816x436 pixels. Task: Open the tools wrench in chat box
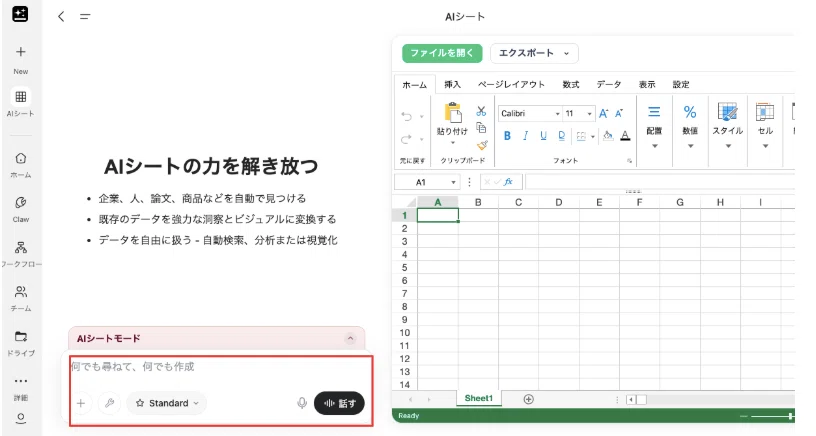tap(109, 403)
